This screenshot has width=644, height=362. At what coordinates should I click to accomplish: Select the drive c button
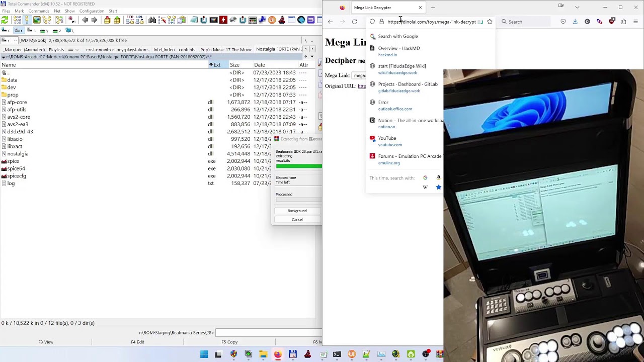(x=6, y=31)
